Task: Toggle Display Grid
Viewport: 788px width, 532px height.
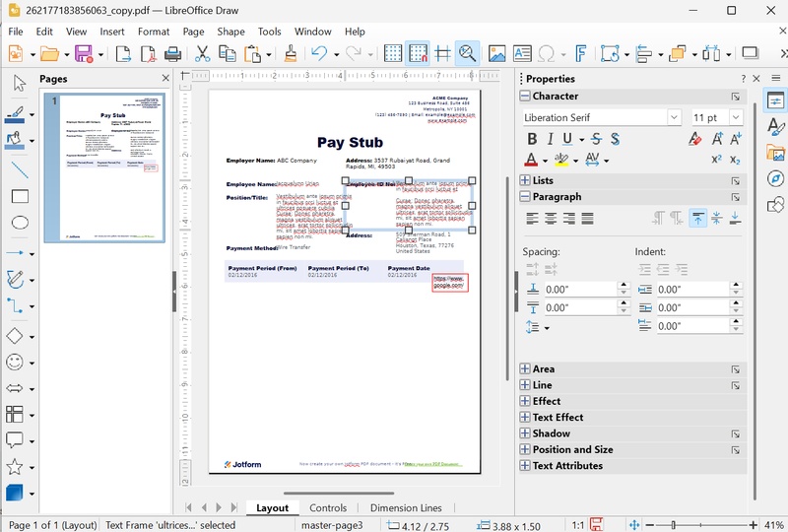Action: click(392, 53)
